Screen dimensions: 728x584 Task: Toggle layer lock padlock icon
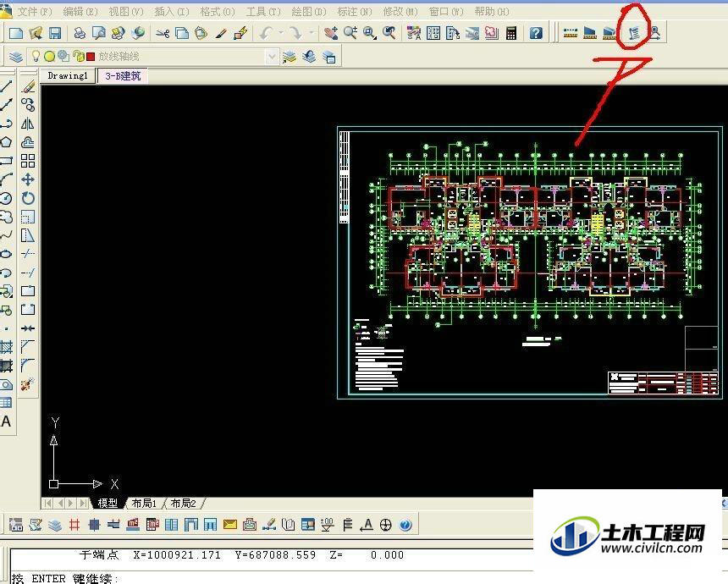pyautogui.click(x=79, y=57)
